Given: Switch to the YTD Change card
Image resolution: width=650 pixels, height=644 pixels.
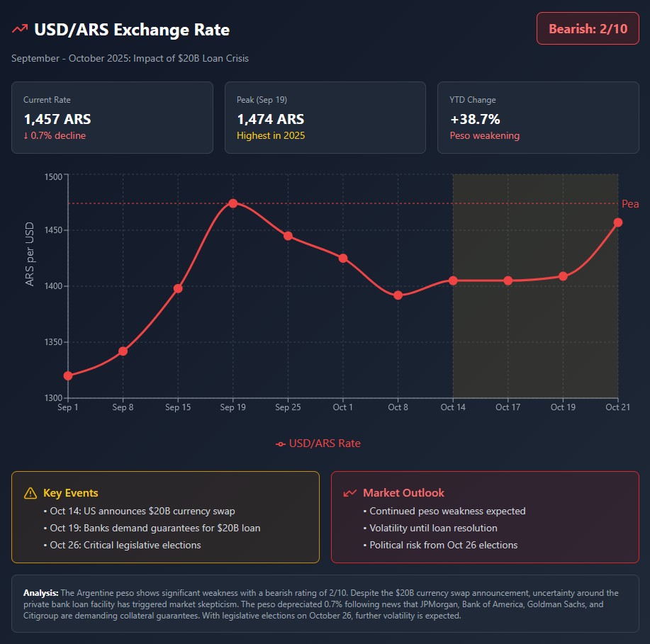Looking at the screenshot, I should pos(537,118).
